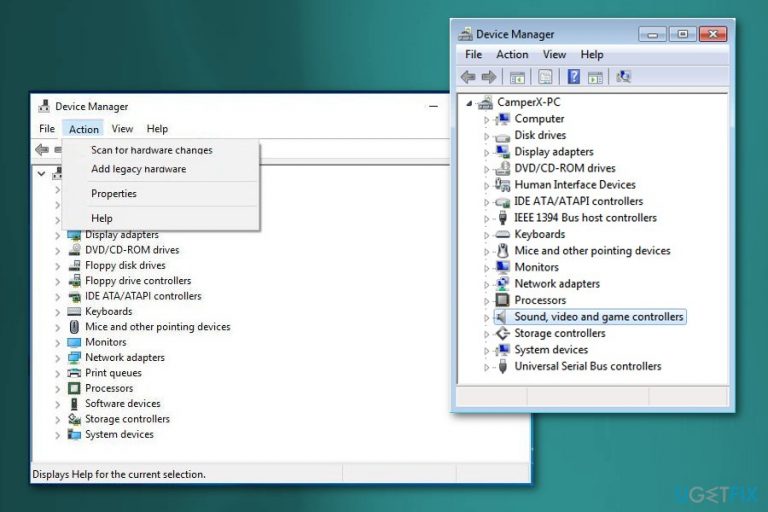Expand Keyboards in right window

[x=486, y=235]
